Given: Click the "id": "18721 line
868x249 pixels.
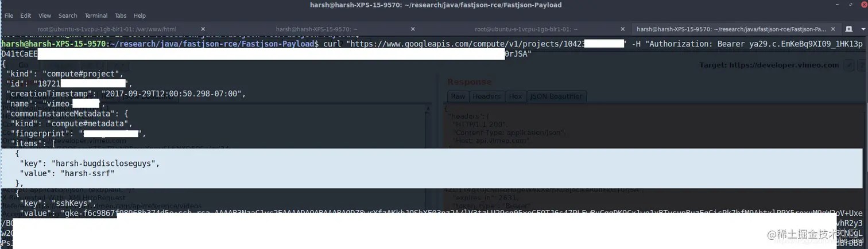Looking at the screenshot, I should click(x=69, y=84).
